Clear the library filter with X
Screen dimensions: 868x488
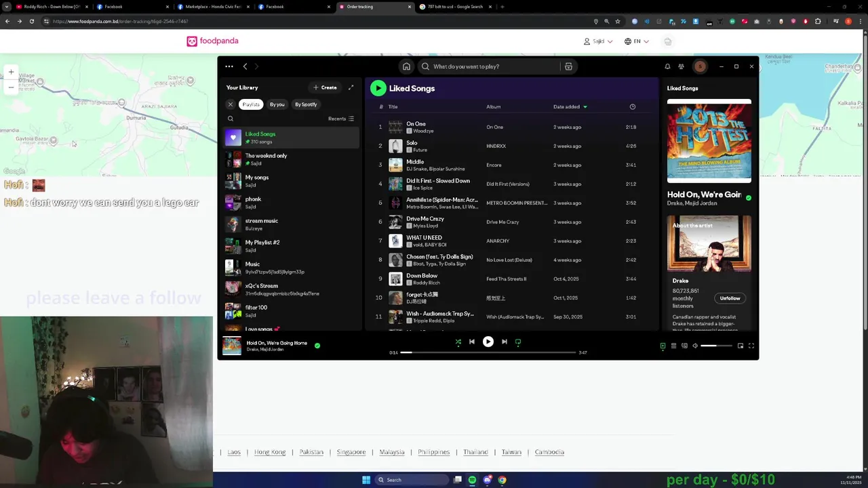(231, 104)
